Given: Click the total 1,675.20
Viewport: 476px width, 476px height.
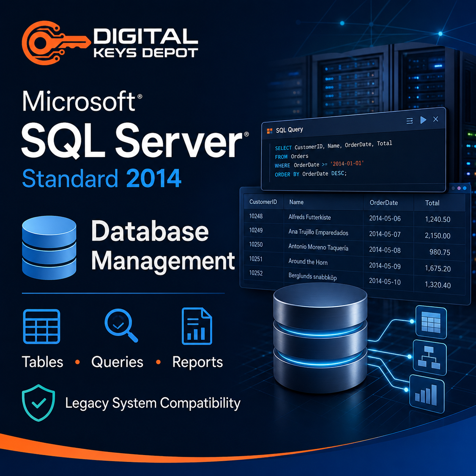Looking at the screenshot, I should 438,269.
